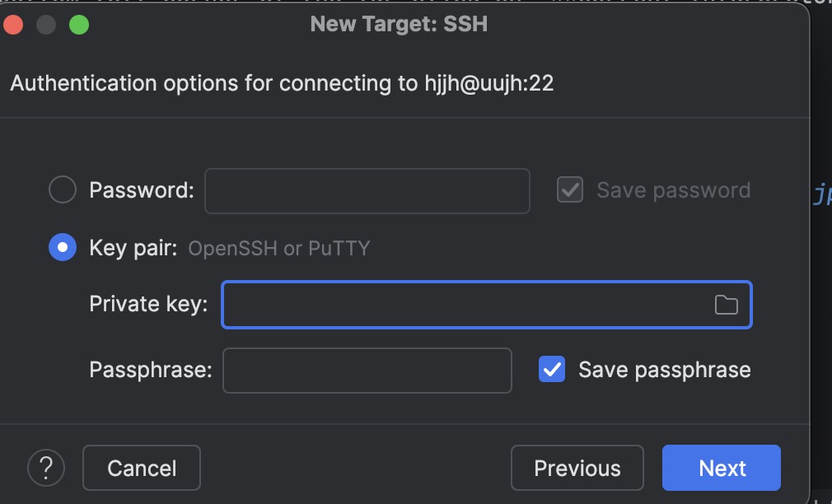Click the green zoom window button
The image size is (832, 504).
(79, 25)
